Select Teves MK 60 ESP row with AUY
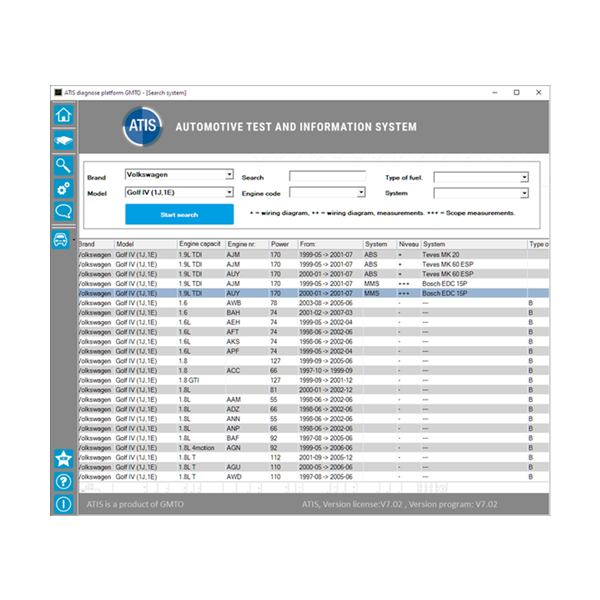 click(313, 274)
